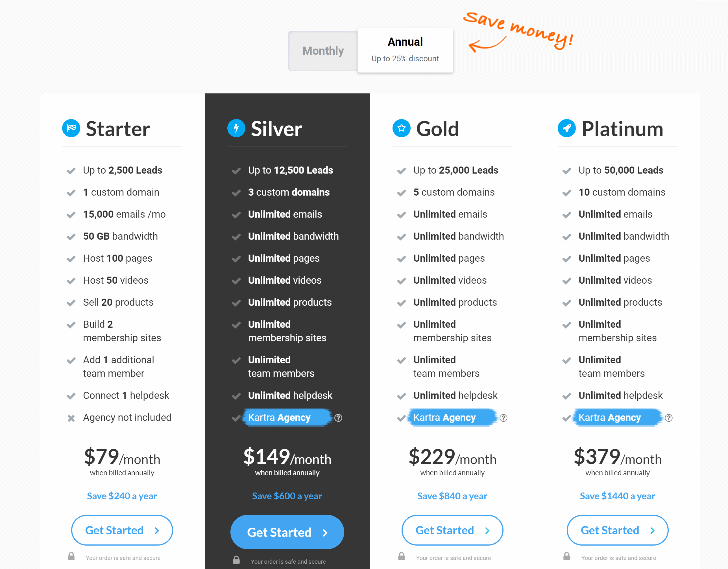This screenshot has height=569, width=728.
Task: Get started with the Silver plan
Action: click(287, 532)
